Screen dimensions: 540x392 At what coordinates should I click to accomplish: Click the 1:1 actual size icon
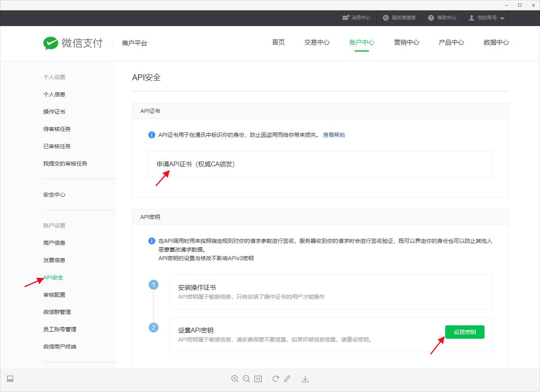[258, 379]
